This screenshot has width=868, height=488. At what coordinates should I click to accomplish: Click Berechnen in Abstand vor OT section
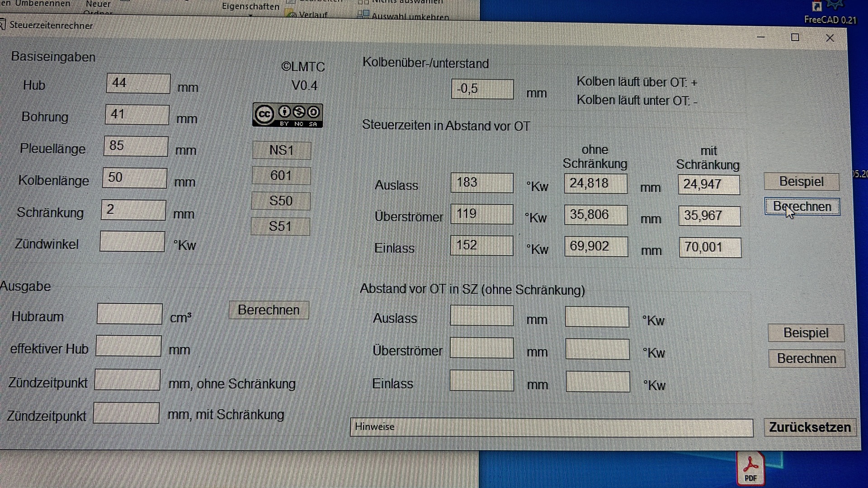tap(807, 359)
